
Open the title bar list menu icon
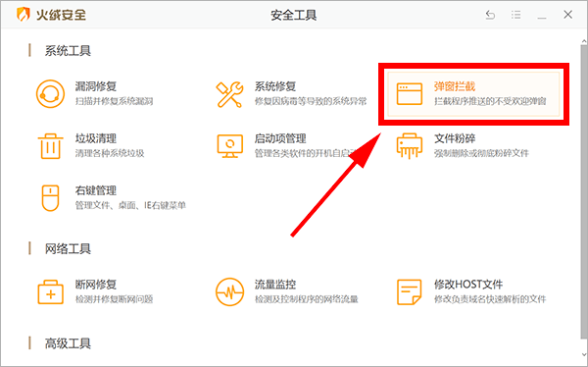point(516,15)
